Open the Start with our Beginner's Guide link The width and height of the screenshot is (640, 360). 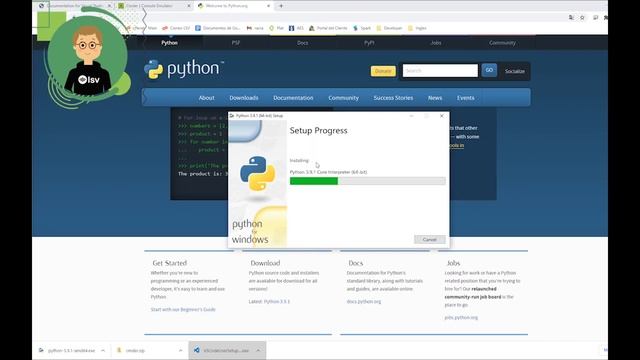[x=183, y=309]
